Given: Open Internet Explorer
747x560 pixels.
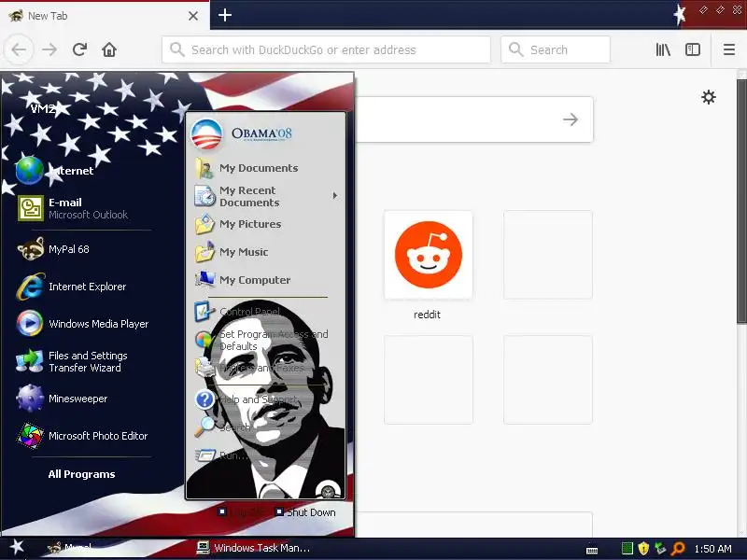Looking at the screenshot, I should tap(72, 287).
